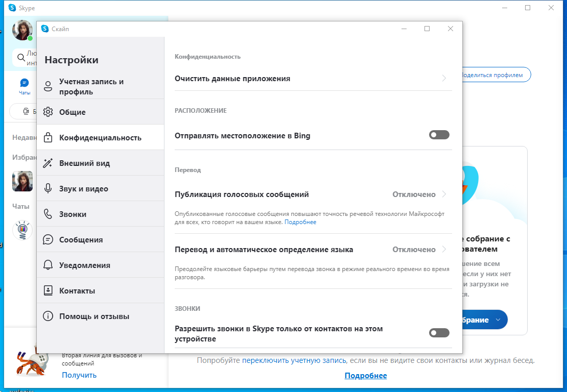Viewport: 567px width, 392px height.
Task: Click search field in main Skype window
Action: tap(25, 58)
